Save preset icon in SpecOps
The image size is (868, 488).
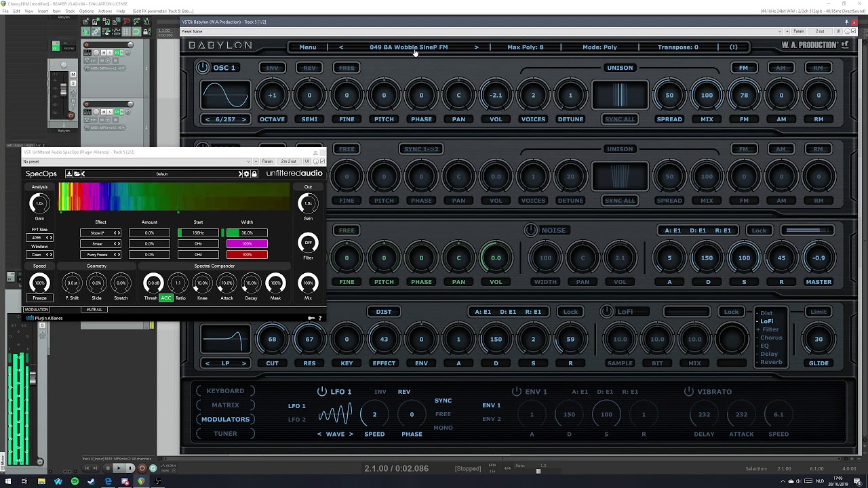pos(69,174)
